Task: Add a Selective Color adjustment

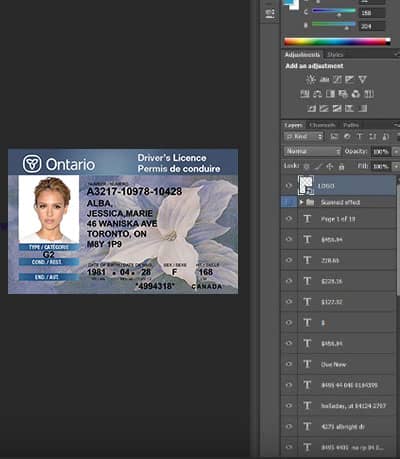Action: (349, 108)
